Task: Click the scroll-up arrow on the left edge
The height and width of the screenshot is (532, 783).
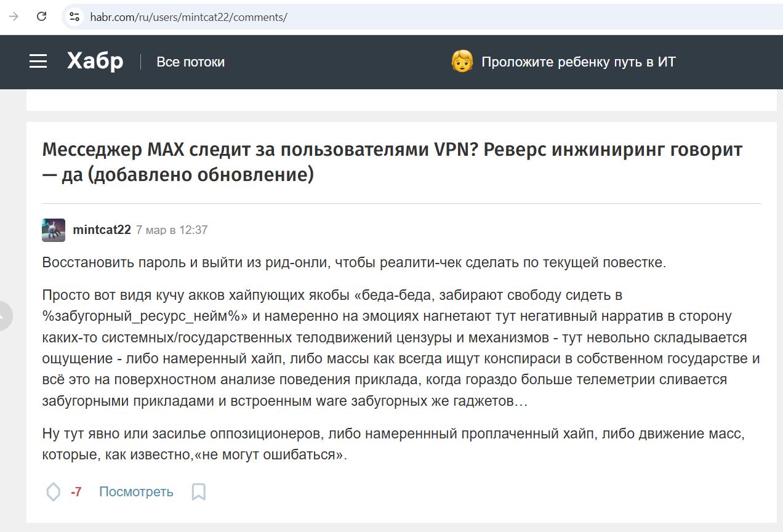Action: (5, 316)
